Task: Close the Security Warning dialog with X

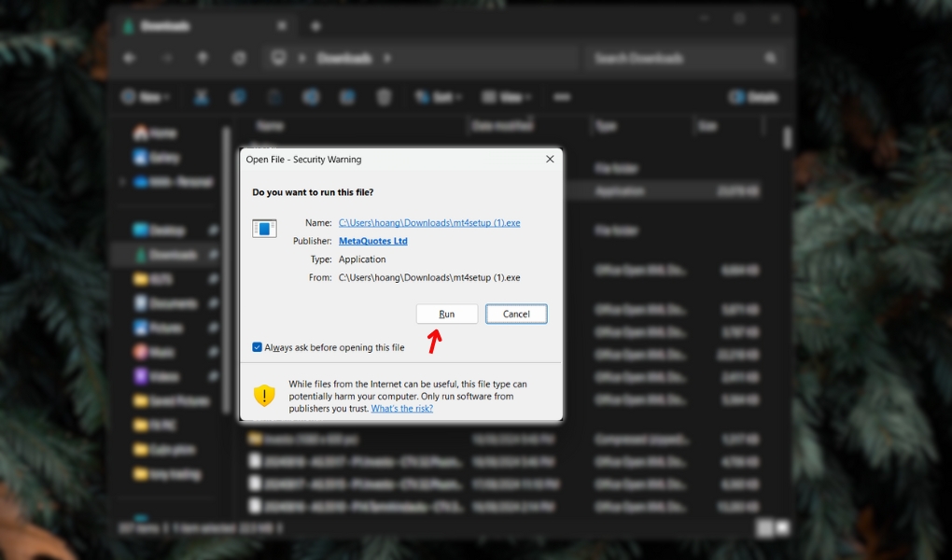Action: click(x=550, y=159)
